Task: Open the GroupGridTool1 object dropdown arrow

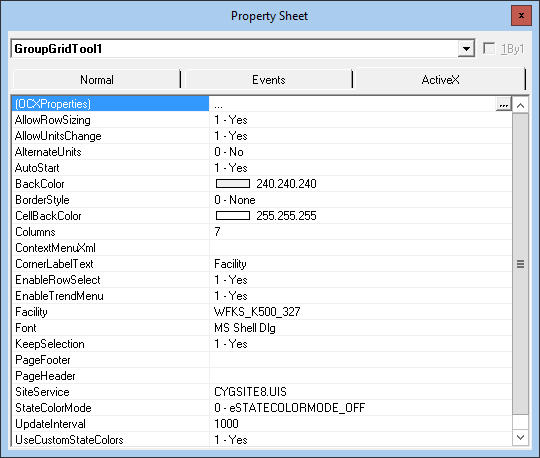Action: tap(466, 49)
